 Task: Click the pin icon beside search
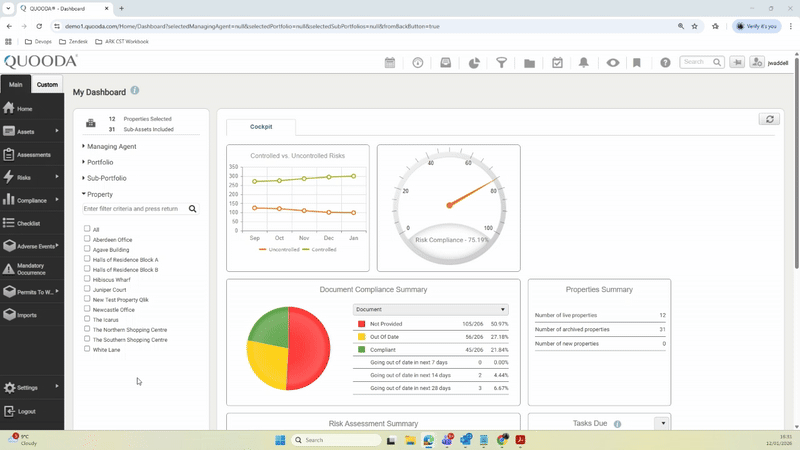coord(737,62)
